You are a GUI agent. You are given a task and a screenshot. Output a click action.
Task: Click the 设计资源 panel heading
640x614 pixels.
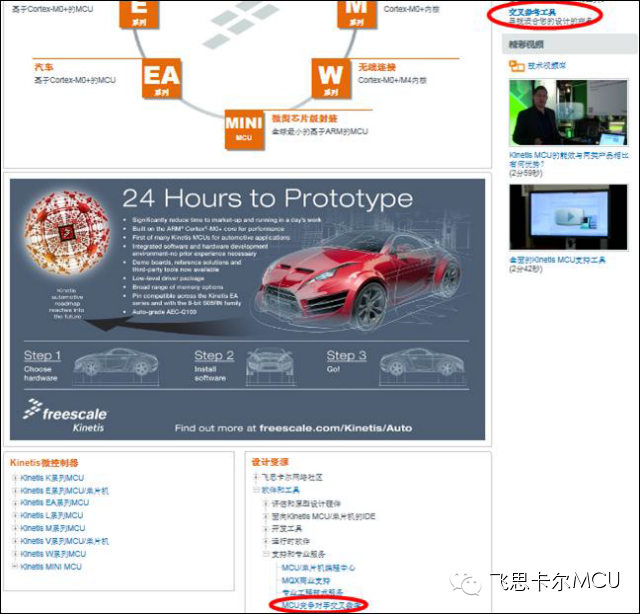pyautogui.click(x=270, y=462)
